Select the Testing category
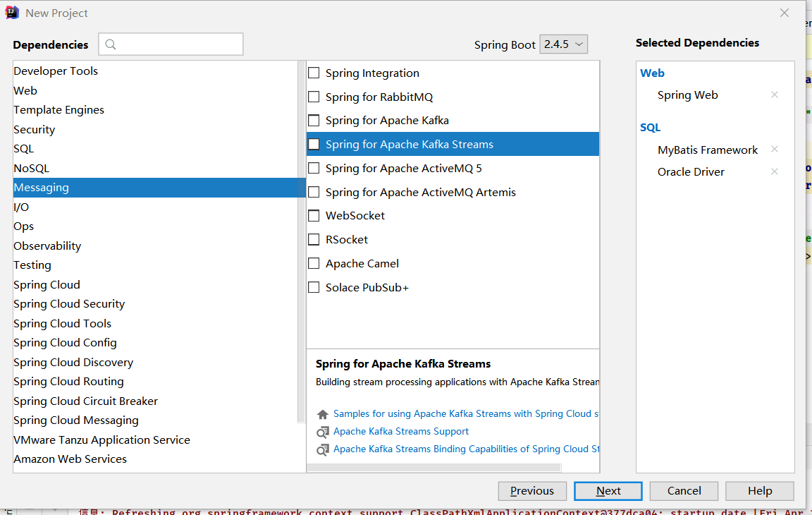Viewport: 812px width, 515px height. (x=155, y=265)
